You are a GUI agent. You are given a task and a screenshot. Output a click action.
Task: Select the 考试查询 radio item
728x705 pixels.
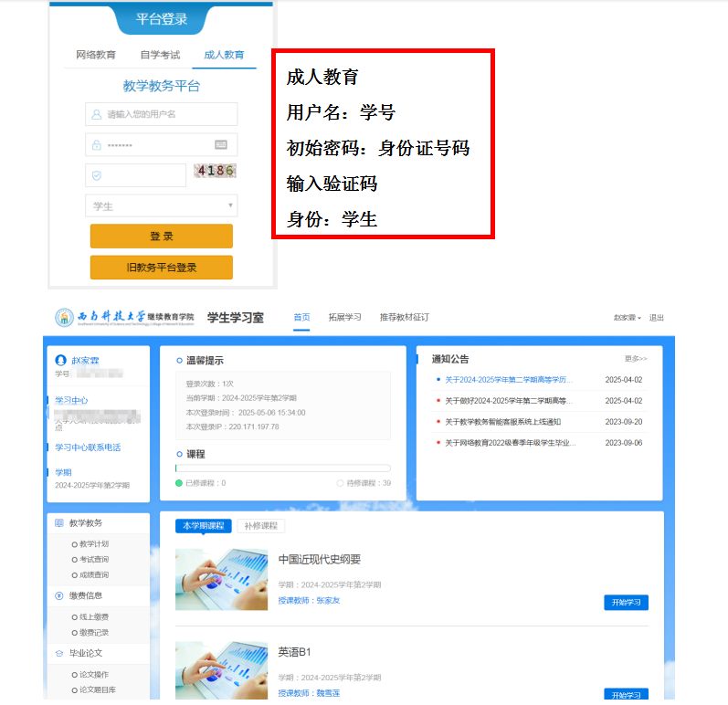coord(74,560)
